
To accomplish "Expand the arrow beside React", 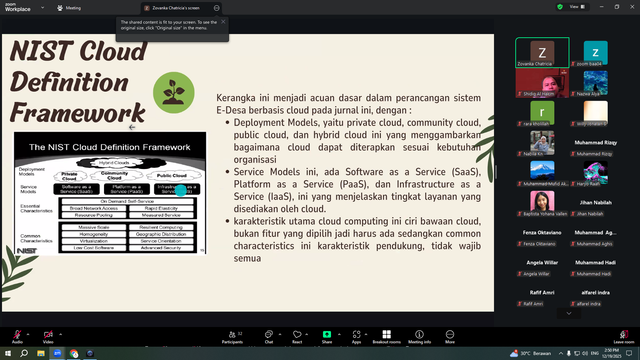I will (x=307, y=334).
